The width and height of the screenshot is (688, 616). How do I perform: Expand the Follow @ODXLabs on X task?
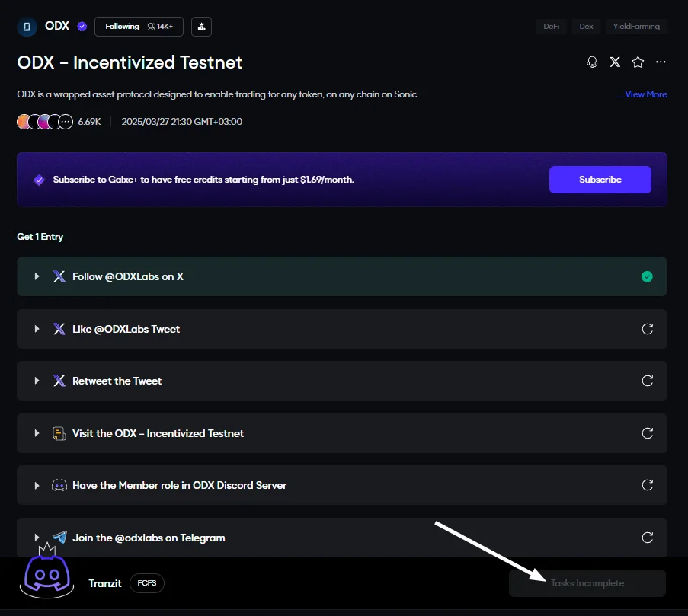tap(37, 276)
